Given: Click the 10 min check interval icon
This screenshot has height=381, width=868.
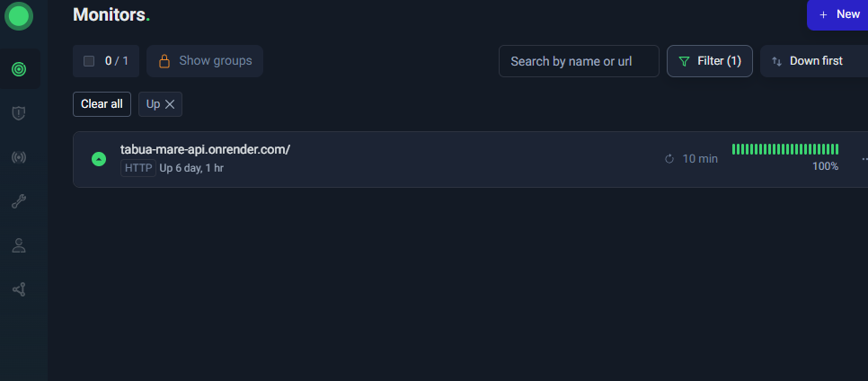Looking at the screenshot, I should tap(669, 159).
